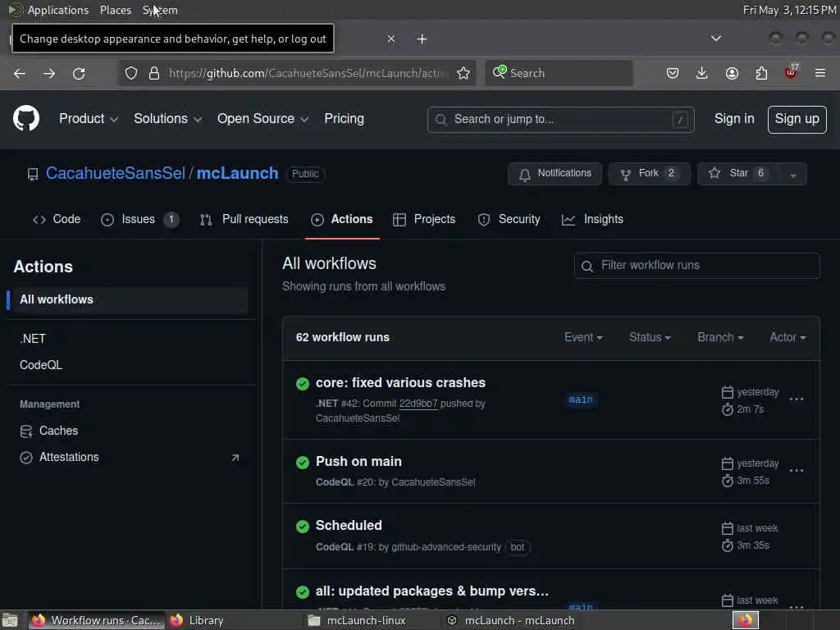The image size is (840, 630).
Task: Go to the GitHub homepage logo
Action: [26, 118]
